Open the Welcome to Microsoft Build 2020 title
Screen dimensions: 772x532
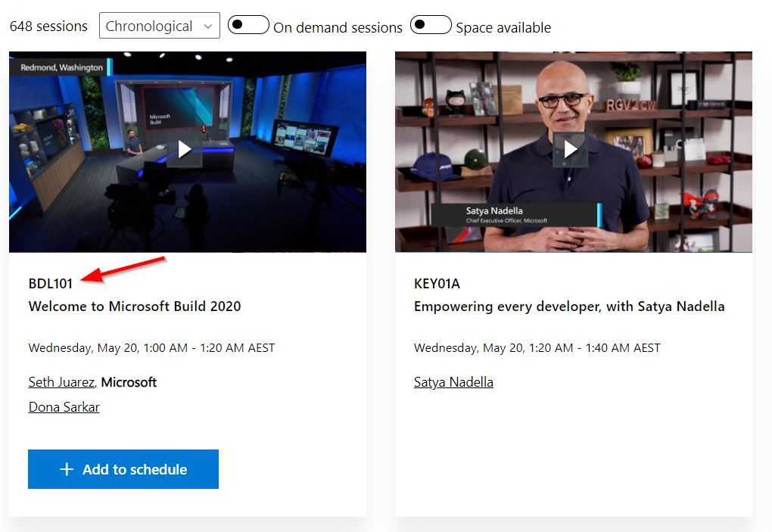pyautogui.click(x=135, y=306)
